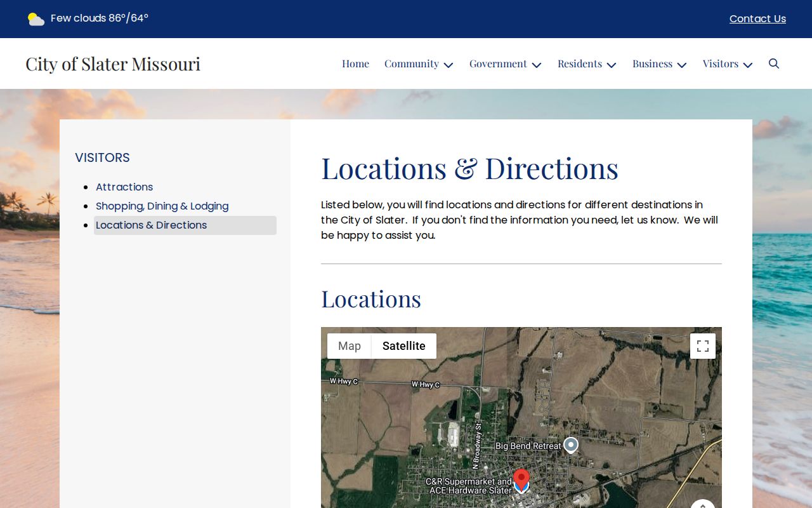Open the Home menu item

(x=355, y=63)
